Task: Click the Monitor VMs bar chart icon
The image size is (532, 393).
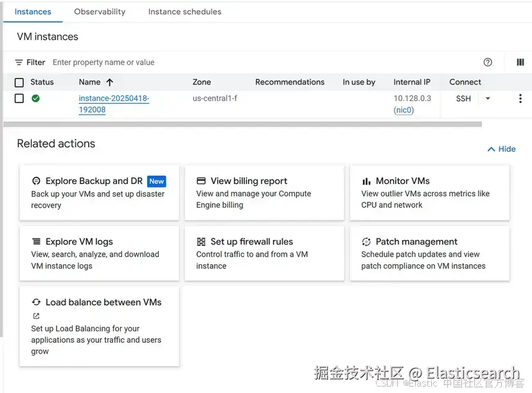Action: pyautogui.click(x=366, y=181)
